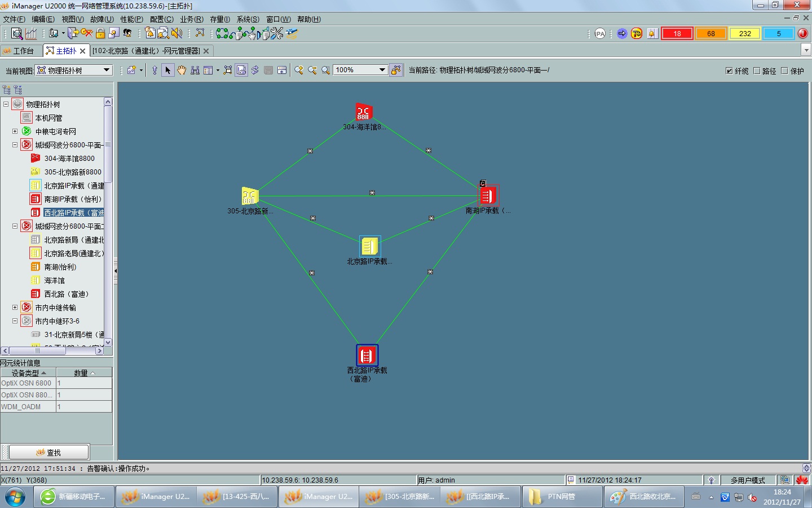This screenshot has height=508, width=812.
Task: Select 本机网管 in the tree
Action: coord(48,118)
